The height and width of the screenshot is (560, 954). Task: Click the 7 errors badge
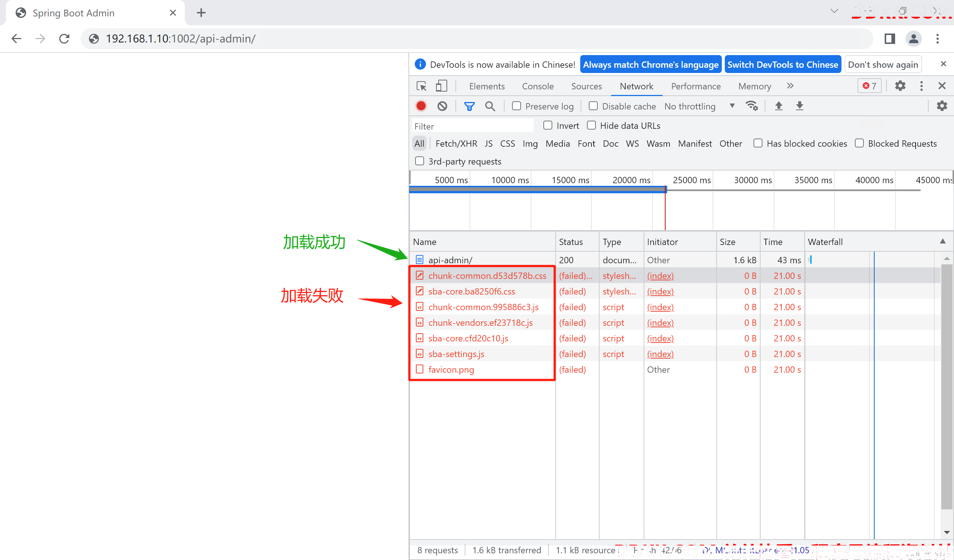point(869,86)
